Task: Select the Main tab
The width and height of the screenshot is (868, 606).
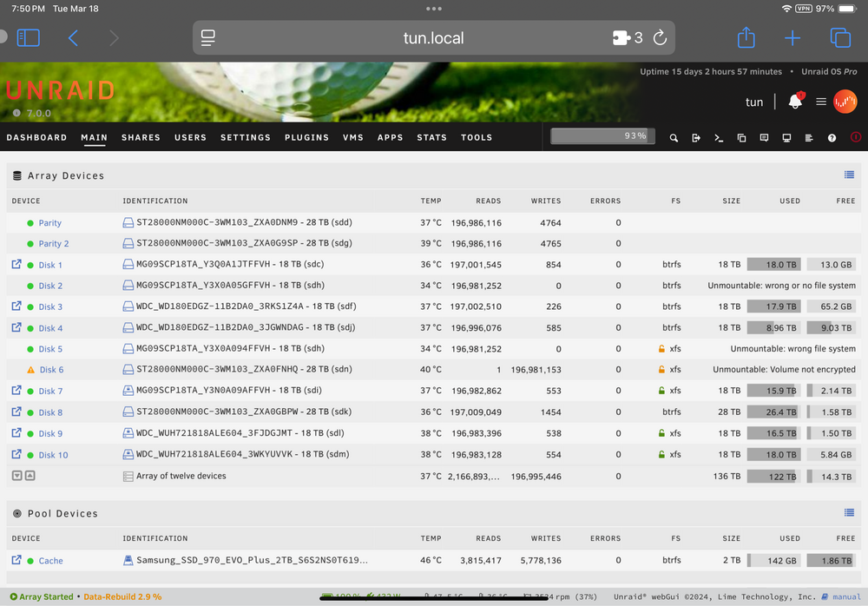Action: (94, 137)
